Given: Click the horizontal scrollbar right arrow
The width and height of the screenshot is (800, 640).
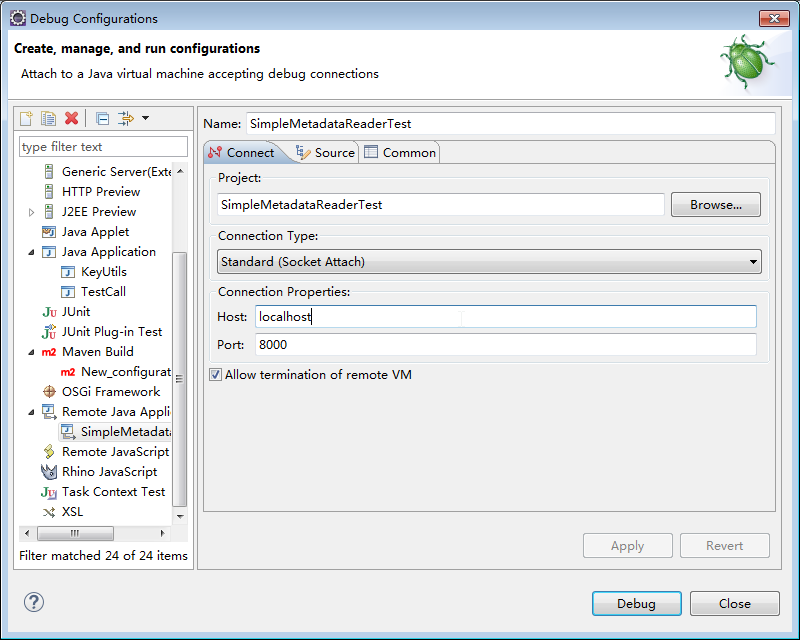Looking at the screenshot, I should click(162, 533).
